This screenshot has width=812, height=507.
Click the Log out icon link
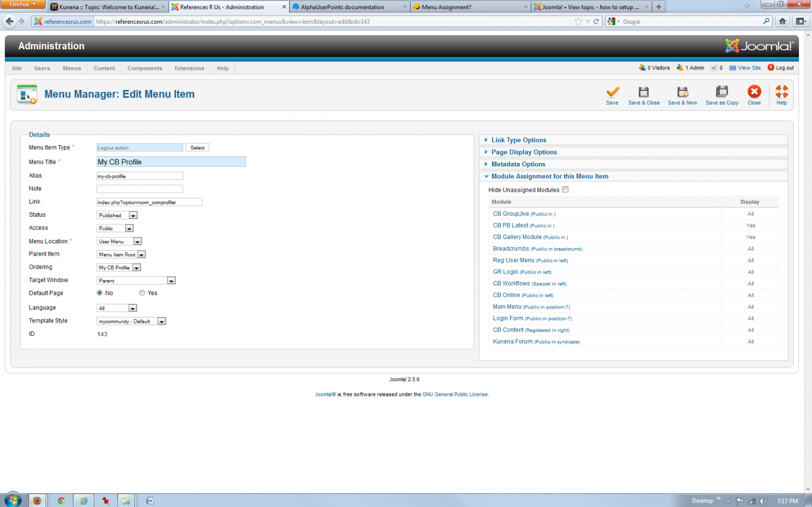click(781, 68)
